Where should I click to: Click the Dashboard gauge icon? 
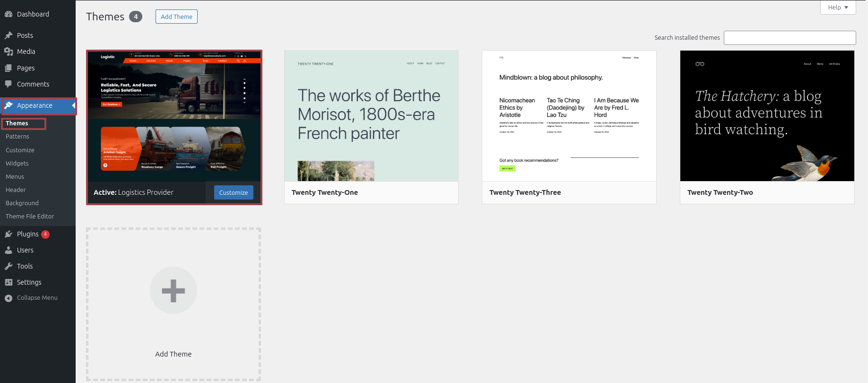coord(9,14)
